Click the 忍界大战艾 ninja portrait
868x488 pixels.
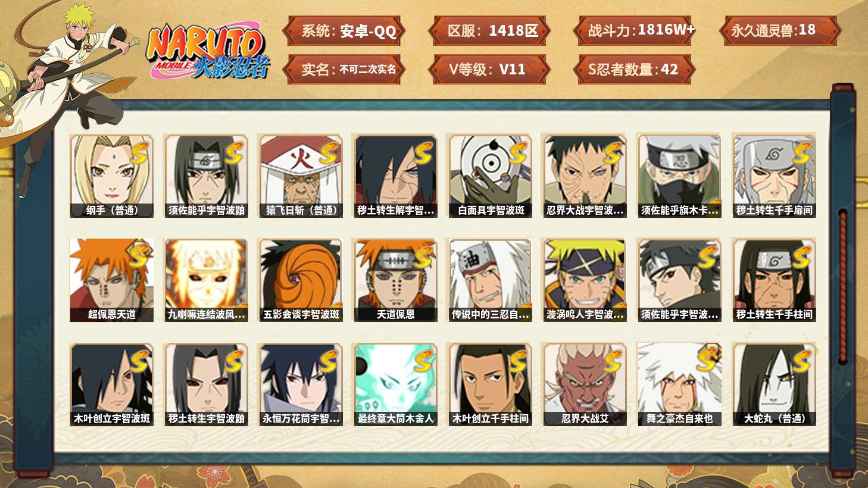coord(585,384)
